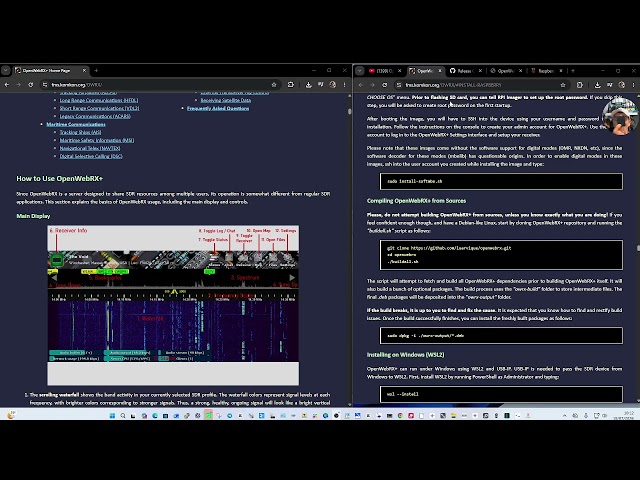This screenshot has height=480, width=640.
Task: Click the 'How to Use OpenWebRX+' heading
Action: (x=60, y=178)
